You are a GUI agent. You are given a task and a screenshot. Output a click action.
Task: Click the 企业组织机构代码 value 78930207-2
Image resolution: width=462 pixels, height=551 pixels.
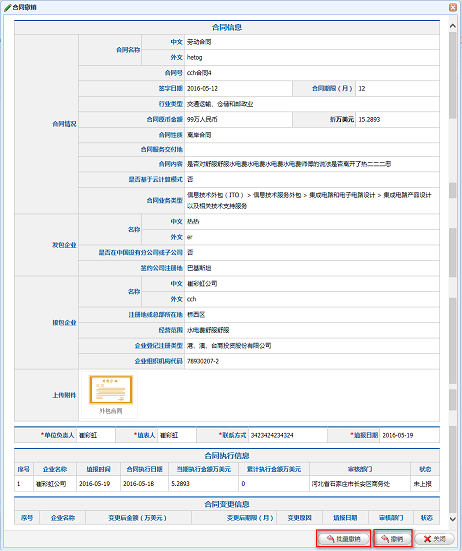pyautogui.click(x=203, y=361)
